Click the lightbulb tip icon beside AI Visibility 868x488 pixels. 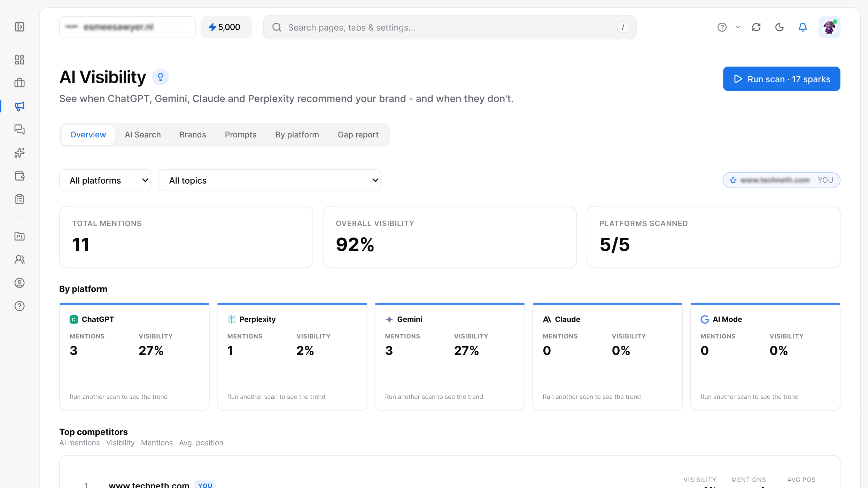(161, 77)
